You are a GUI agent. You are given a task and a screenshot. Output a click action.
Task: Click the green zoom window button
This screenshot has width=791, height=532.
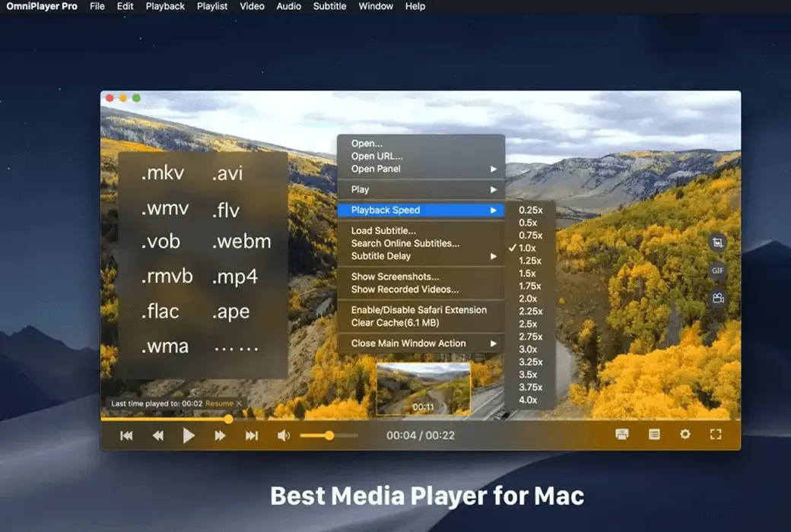coord(136,98)
